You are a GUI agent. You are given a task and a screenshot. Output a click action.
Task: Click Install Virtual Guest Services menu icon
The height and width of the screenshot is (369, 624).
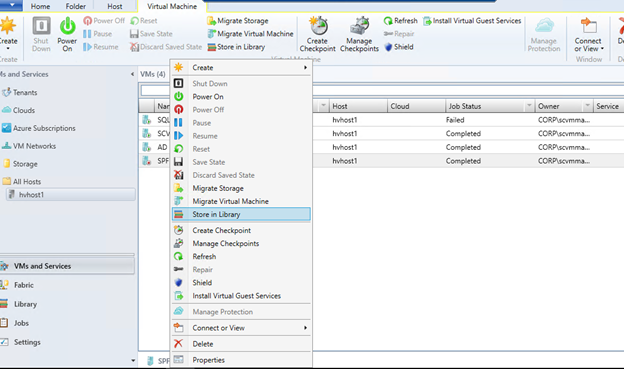coord(179,296)
